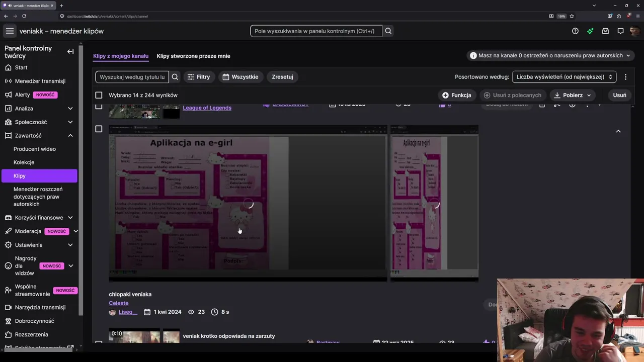Collapse the creator dashboard sidebar

70,52
